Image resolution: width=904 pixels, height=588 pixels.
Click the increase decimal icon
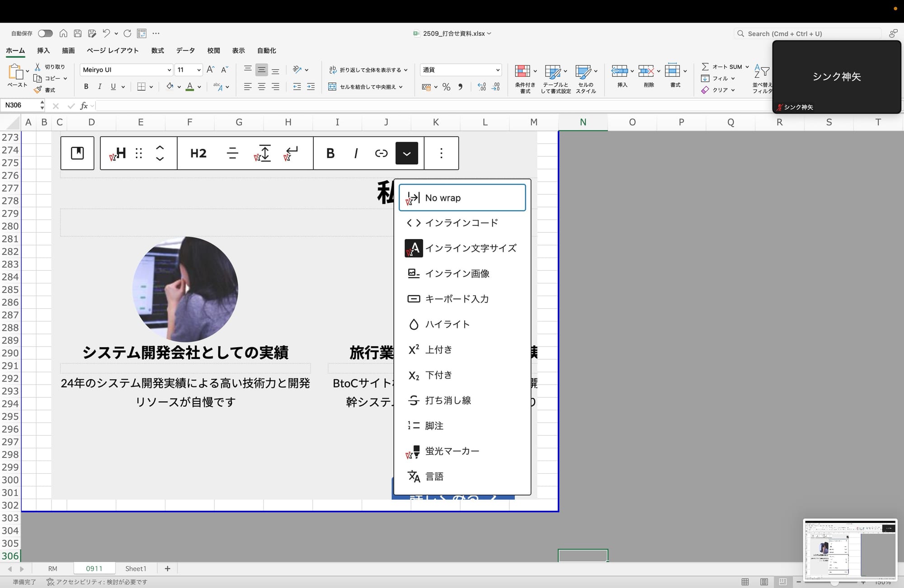(x=482, y=87)
